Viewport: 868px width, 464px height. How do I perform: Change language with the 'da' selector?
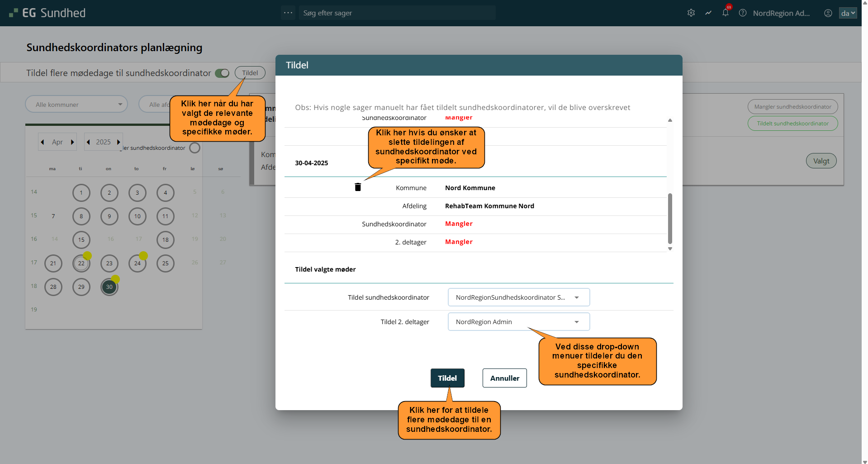click(x=847, y=13)
